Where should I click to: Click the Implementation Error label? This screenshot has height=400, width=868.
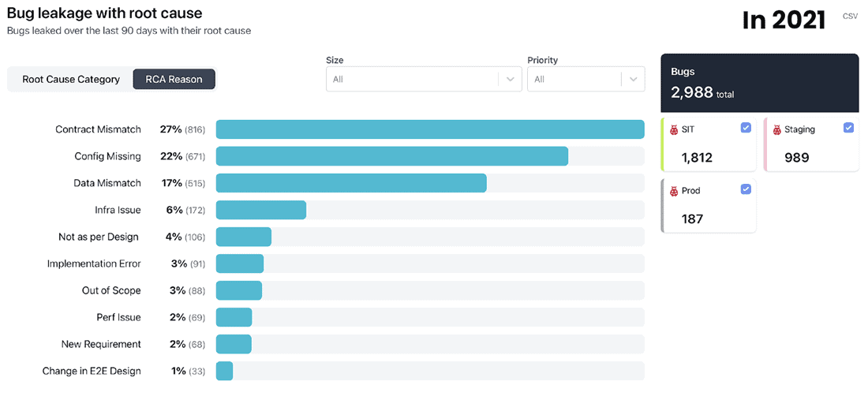pos(94,264)
